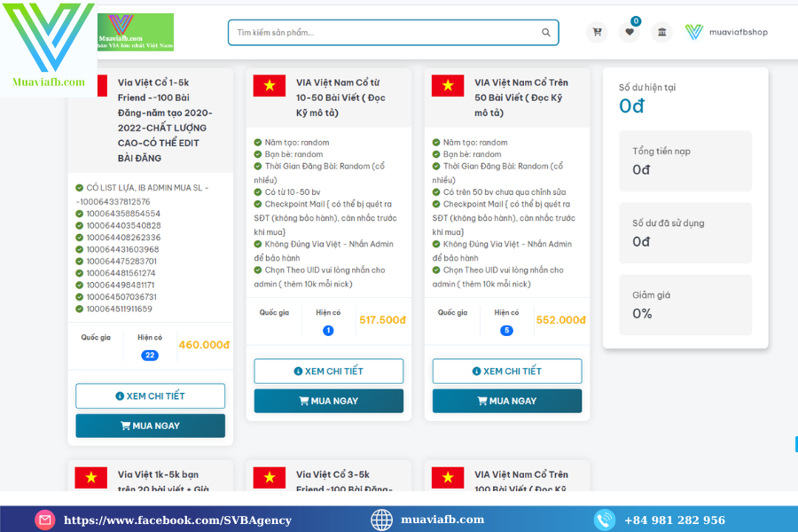Click MUA NGAY for 517.500đ product

click(x=329, y=401)
